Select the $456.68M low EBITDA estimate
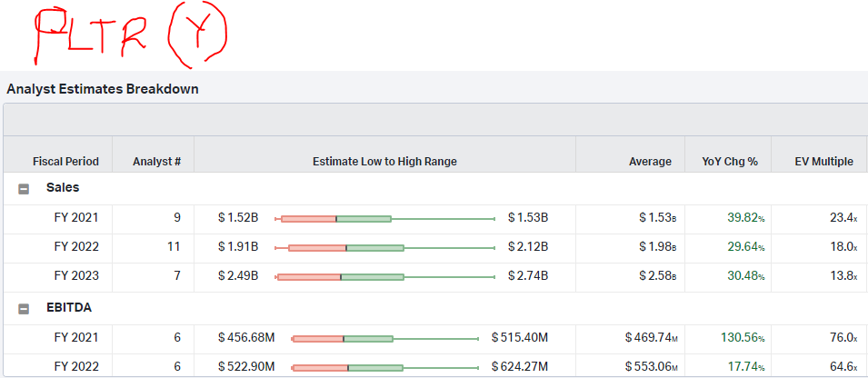Viewport: 868px width, 378px height. pos(246,337)
